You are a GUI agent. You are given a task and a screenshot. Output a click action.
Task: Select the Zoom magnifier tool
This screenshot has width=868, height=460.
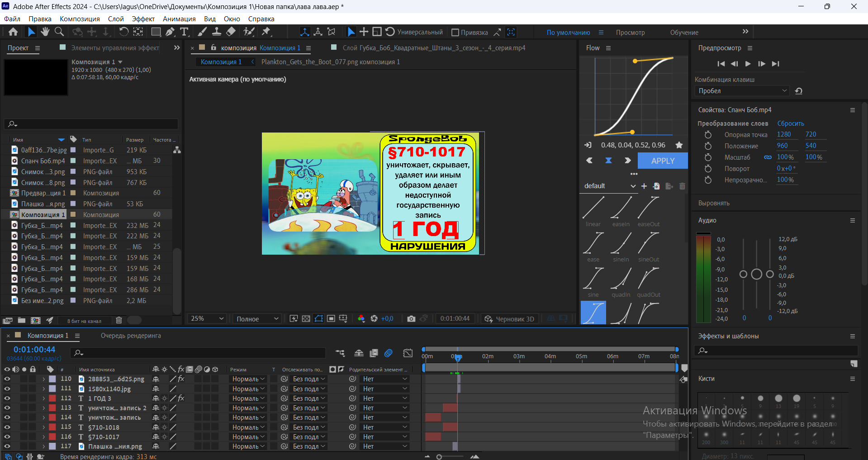click(59, 32)
